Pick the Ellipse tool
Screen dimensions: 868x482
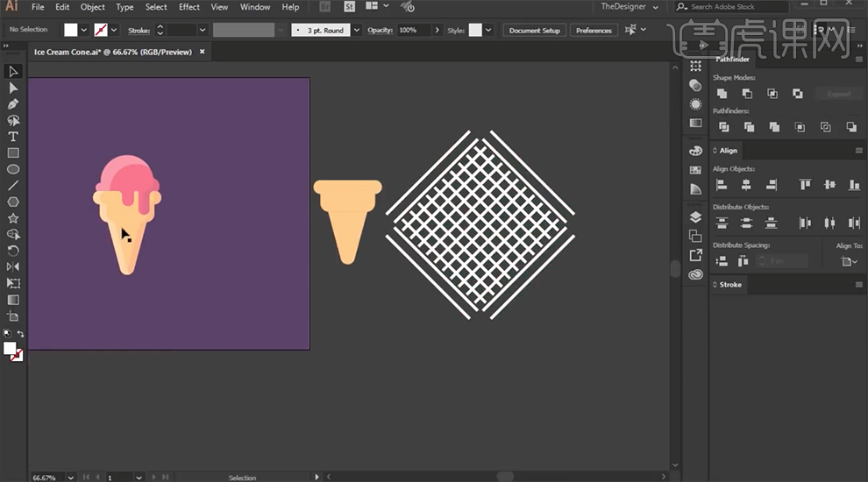click(13, 169)
